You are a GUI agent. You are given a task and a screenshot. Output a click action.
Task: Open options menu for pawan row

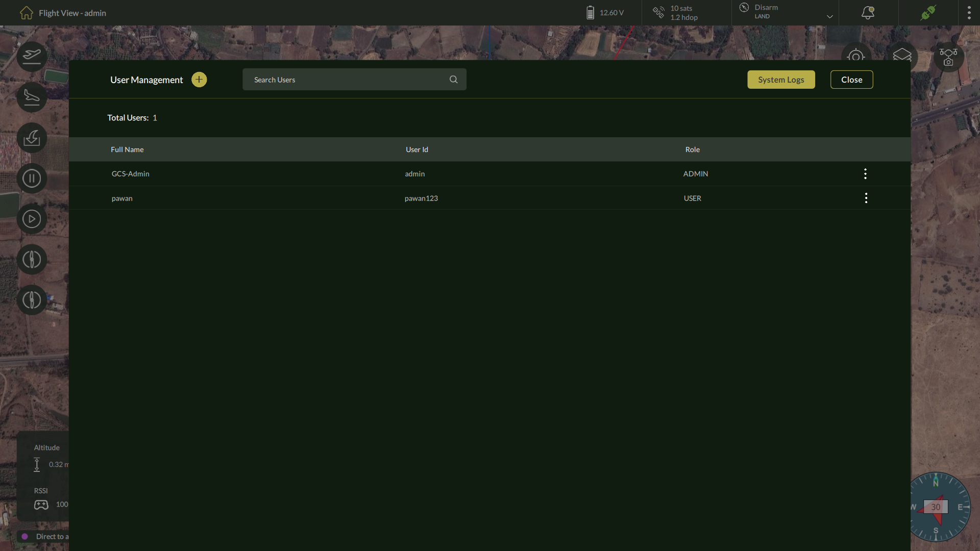[866, 198]
